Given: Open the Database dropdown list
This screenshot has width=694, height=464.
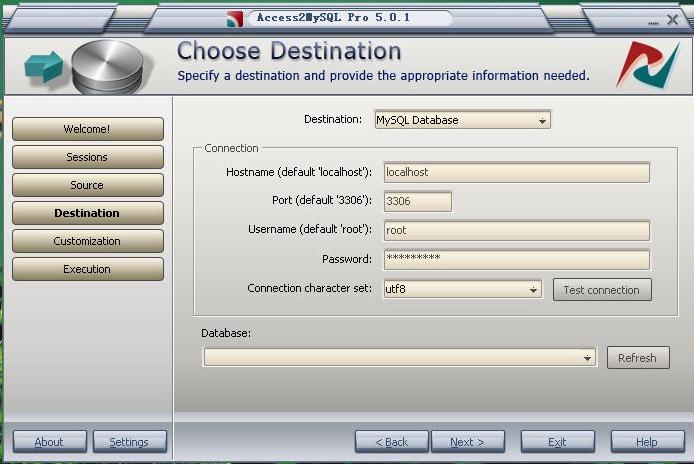Looking at the screenshot, I should click(x=399, y=357).
